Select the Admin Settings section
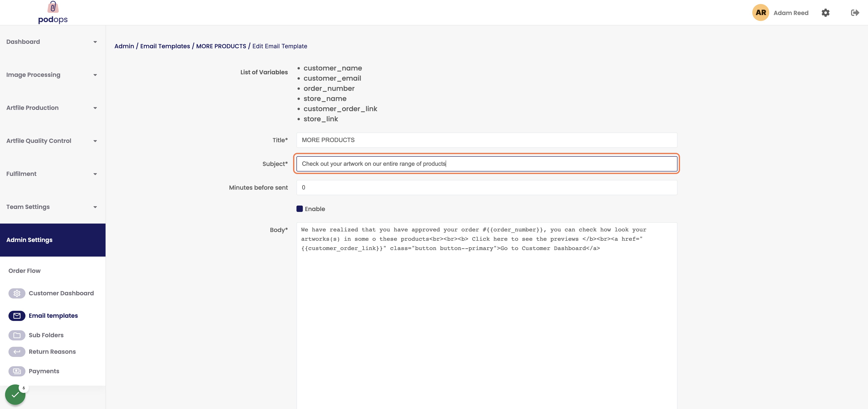The width and height of the screenshot is (868, 409). [53, 240]
